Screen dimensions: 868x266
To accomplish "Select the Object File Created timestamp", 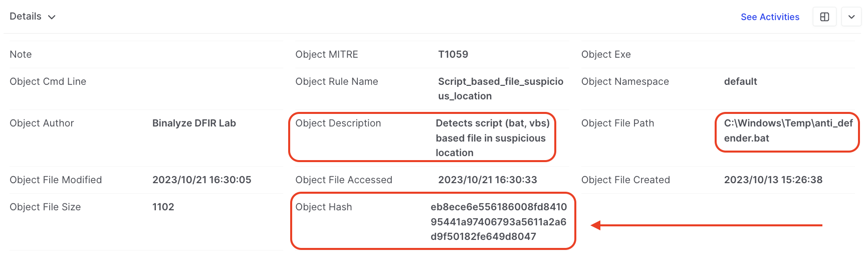I will point(773,180).
